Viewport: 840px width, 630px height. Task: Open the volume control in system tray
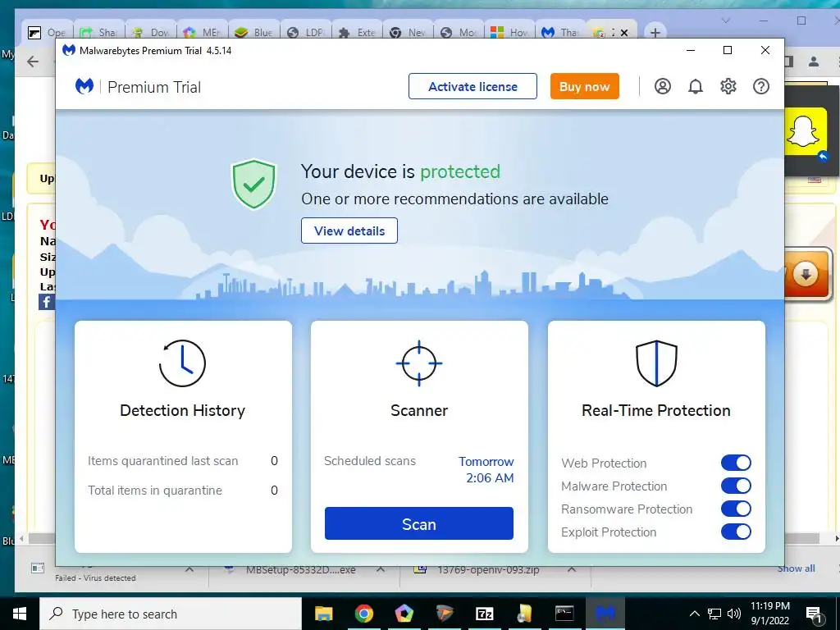tap(734, 614)
